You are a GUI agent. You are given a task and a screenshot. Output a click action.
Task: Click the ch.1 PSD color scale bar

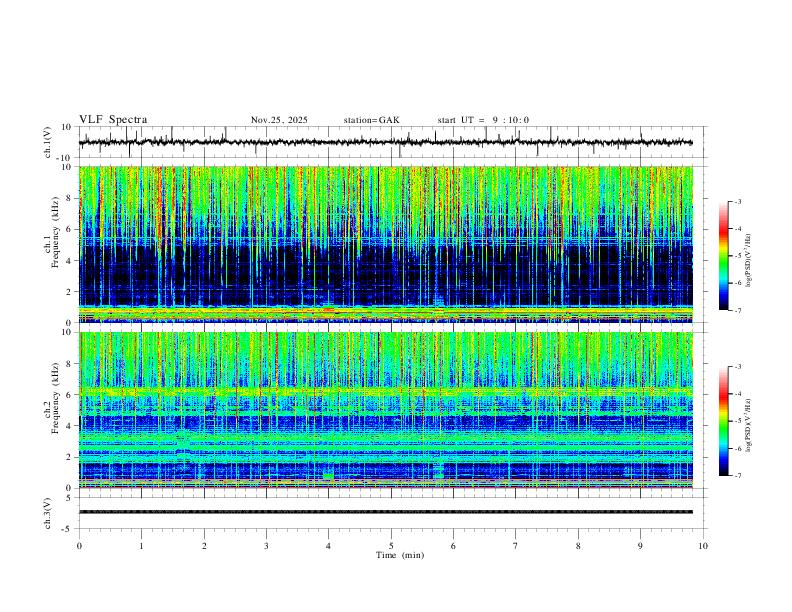[x=724, y=256]
